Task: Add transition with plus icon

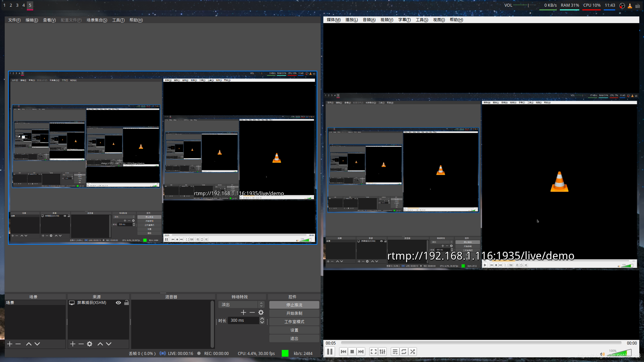Action: coord(244,312)
